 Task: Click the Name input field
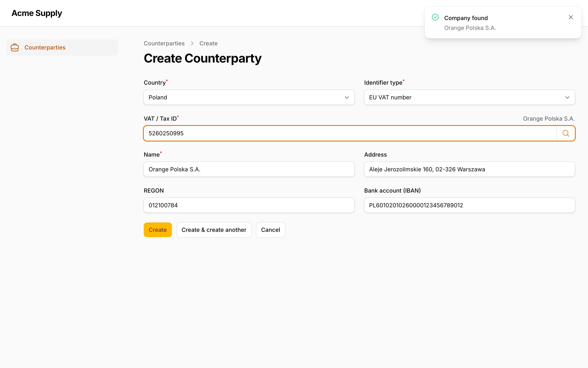[249, 169]
